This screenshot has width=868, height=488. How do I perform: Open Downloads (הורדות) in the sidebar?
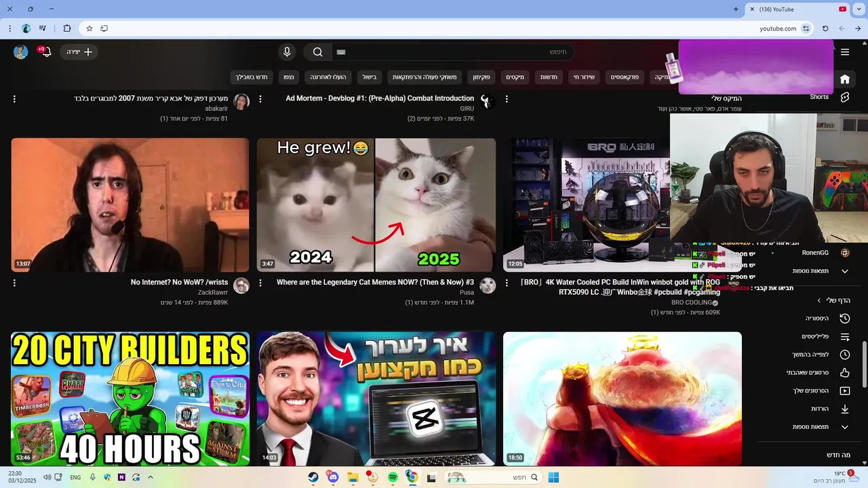831,409
